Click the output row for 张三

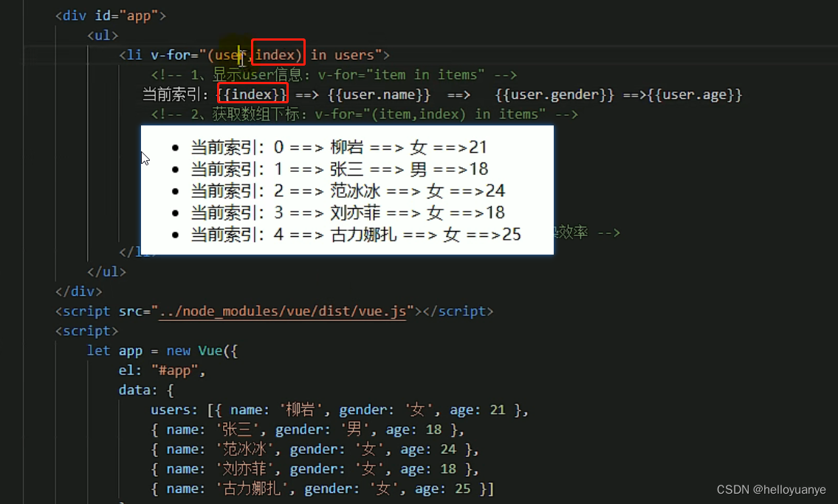point(340,169)
